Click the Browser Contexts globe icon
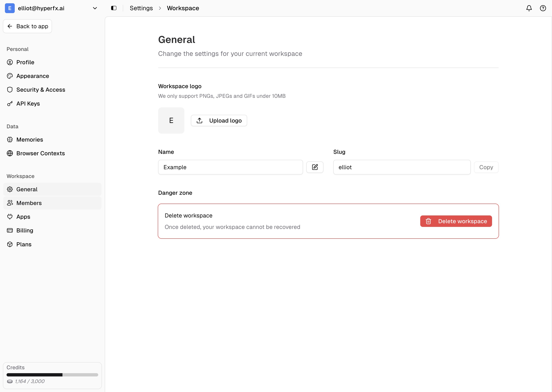 10,153
